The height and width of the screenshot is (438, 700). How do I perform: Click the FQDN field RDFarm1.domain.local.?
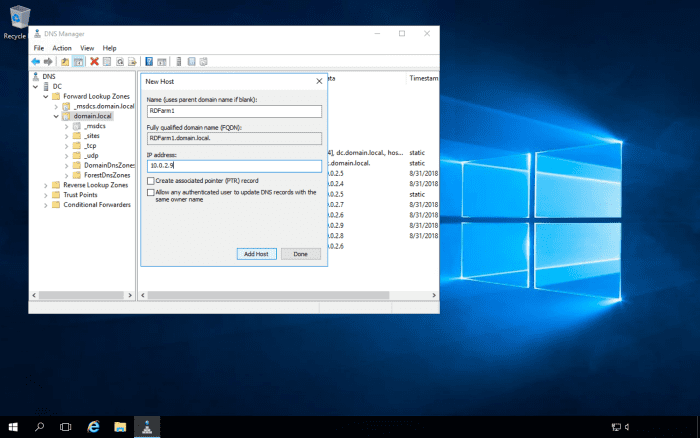pyautogui.click(x=234, y=138)
